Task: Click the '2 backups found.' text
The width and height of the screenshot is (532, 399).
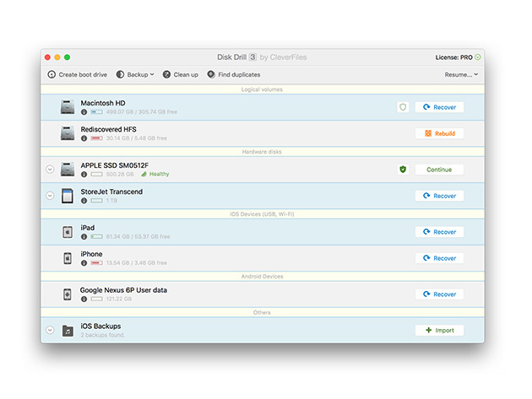Action: click(x=102, y=335)
